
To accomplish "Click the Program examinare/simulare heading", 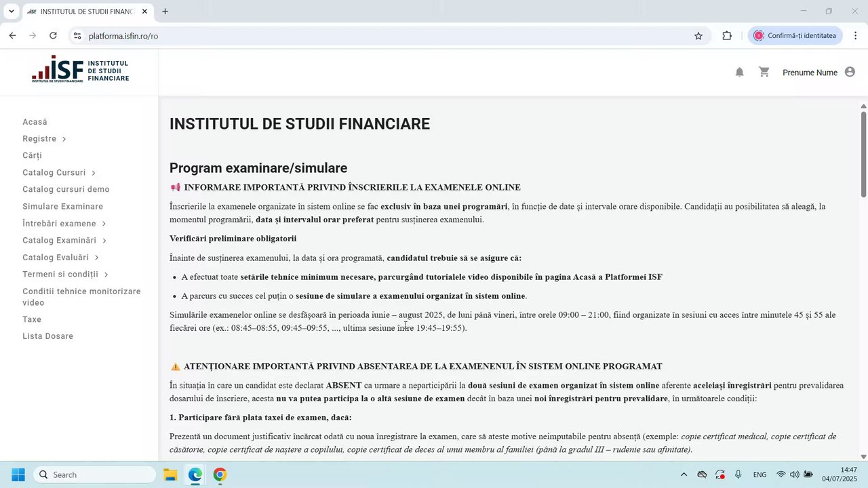I will [x=258, y=168].
